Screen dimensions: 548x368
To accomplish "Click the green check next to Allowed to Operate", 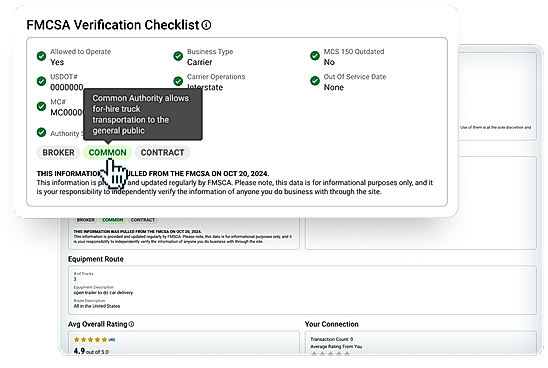I will click(x=41, y=56).
